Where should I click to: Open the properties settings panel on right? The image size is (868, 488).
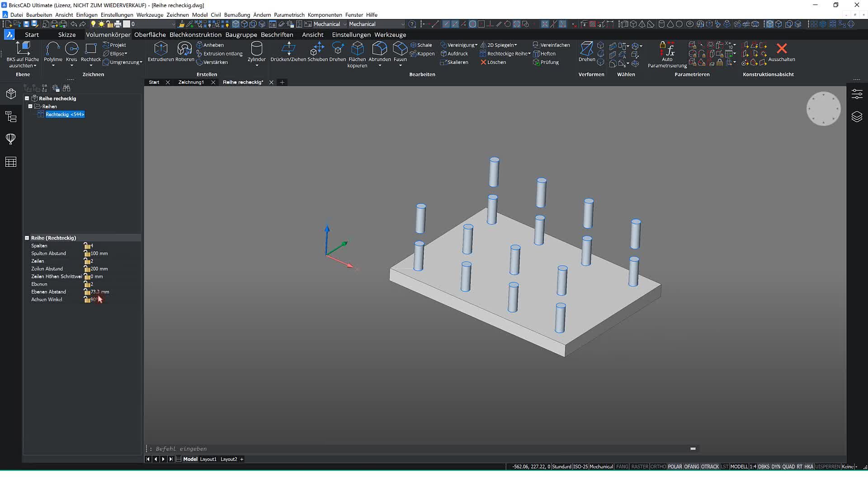pyautogui.click(x=857, y=94)
